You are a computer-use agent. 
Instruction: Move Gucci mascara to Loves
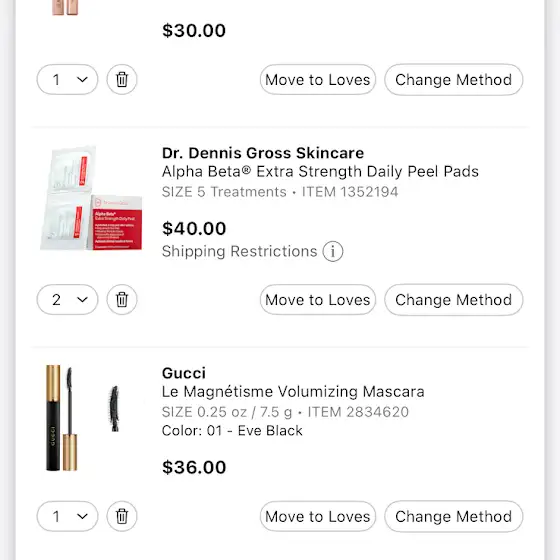pyautogui.click(x=318, y=516)
